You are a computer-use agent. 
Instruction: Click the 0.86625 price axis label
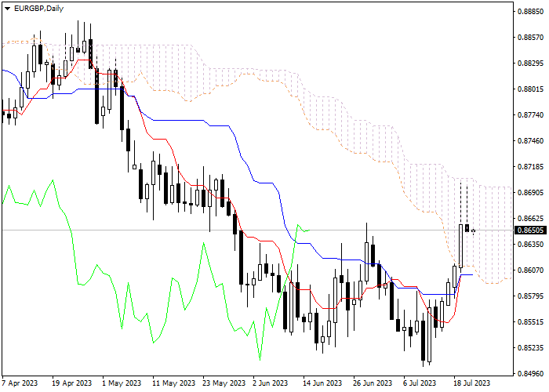530,219
